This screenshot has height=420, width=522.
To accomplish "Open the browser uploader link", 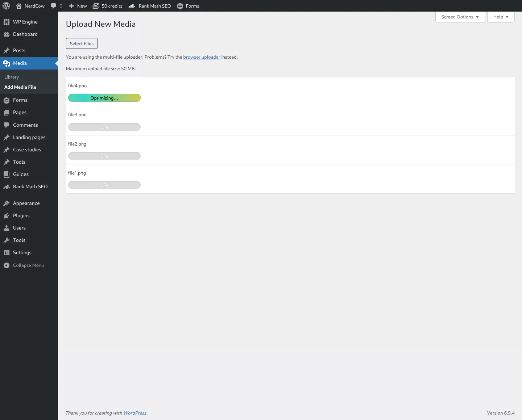I will pyautogui.click(x=202, y=57).
